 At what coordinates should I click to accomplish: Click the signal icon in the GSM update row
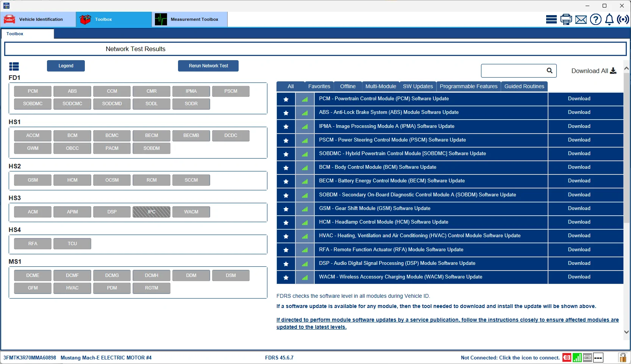click(x=305, y=209)
